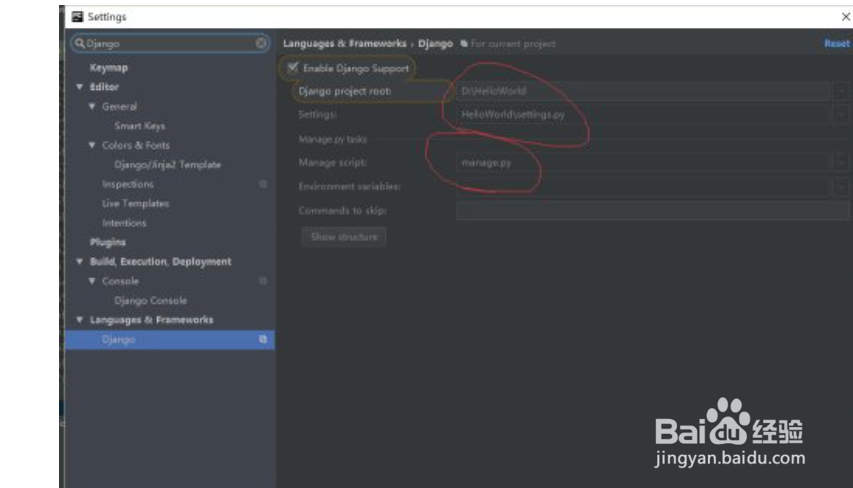Select Django under Languages & Frameworks
This screenshot has height=488, width=853.
(x=170, y=339)
